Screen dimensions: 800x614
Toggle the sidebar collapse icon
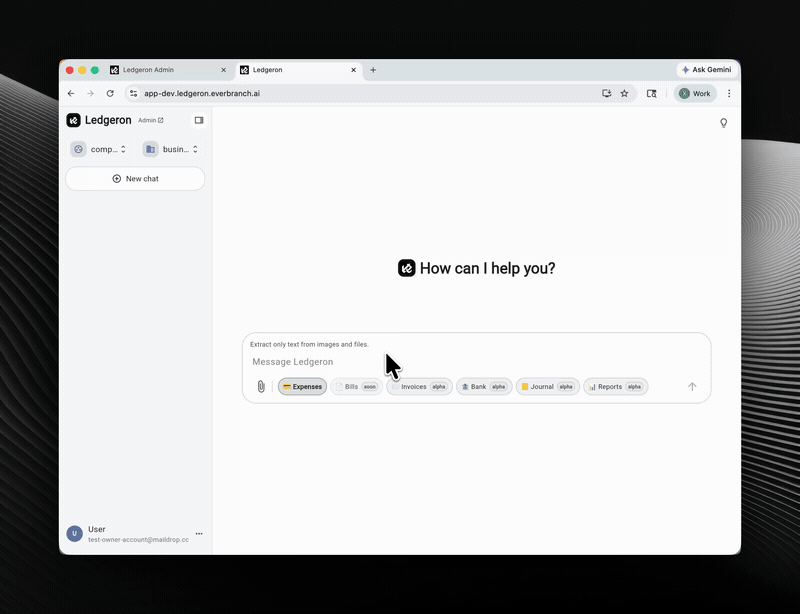pos(199,120)
